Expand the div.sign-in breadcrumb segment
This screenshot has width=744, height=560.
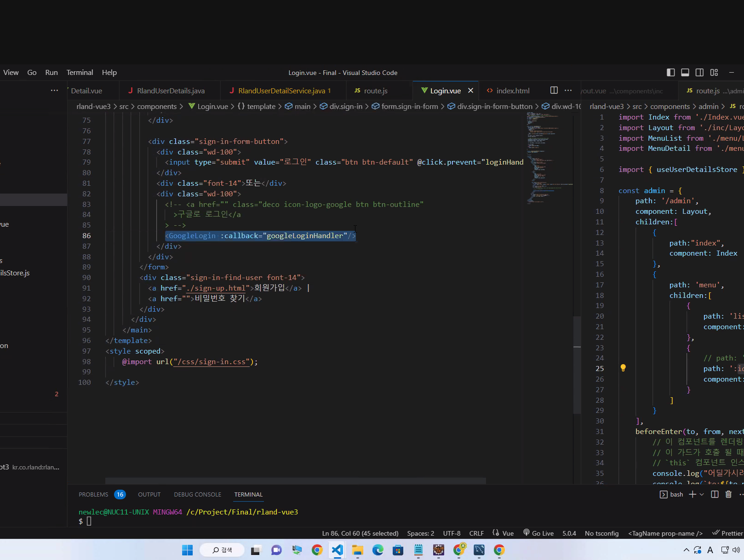pyautogui.click(x=341, y=106)
